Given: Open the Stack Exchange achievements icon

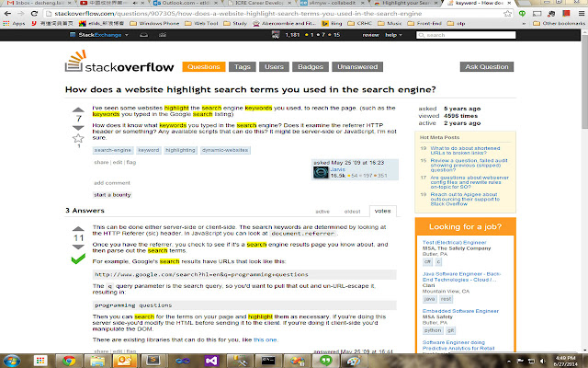Looking at the screenshot, I should tap(163, 35).
